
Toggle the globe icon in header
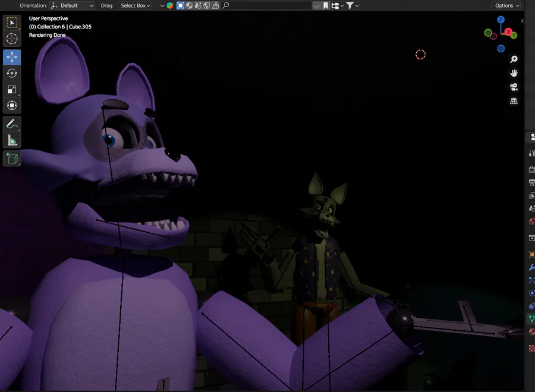207,5
